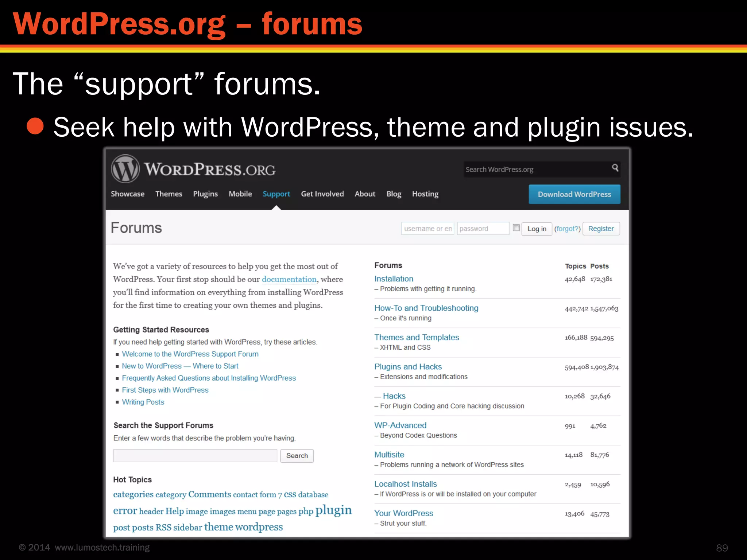Open First Steps with WordPress link

[165, 390]
